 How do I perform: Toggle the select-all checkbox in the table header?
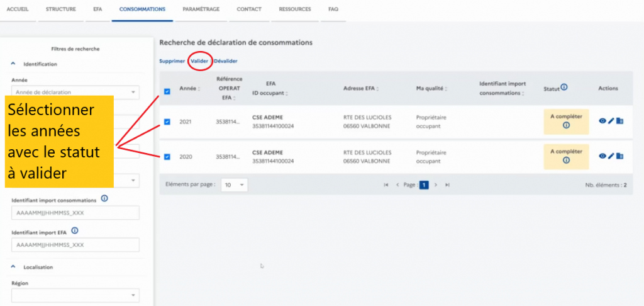[167, 92]
